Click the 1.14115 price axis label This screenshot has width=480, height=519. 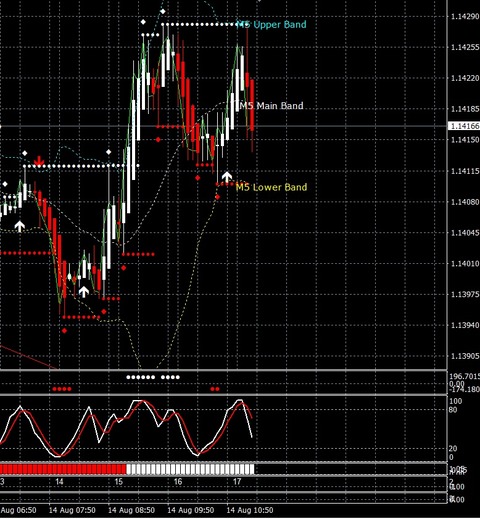465,171
